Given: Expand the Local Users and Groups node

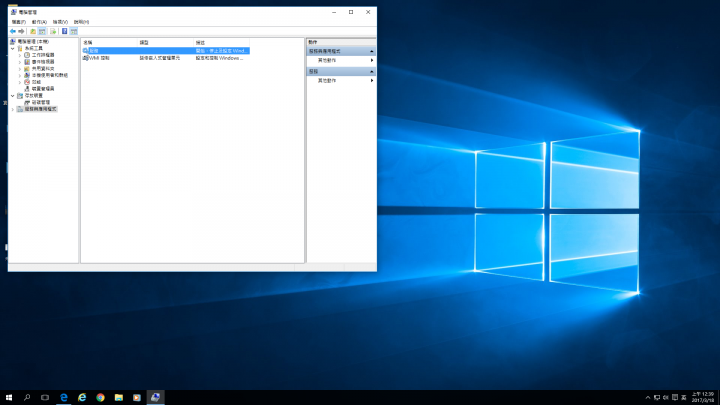Looking at the screenshot, I should click(x=20, y=75).
